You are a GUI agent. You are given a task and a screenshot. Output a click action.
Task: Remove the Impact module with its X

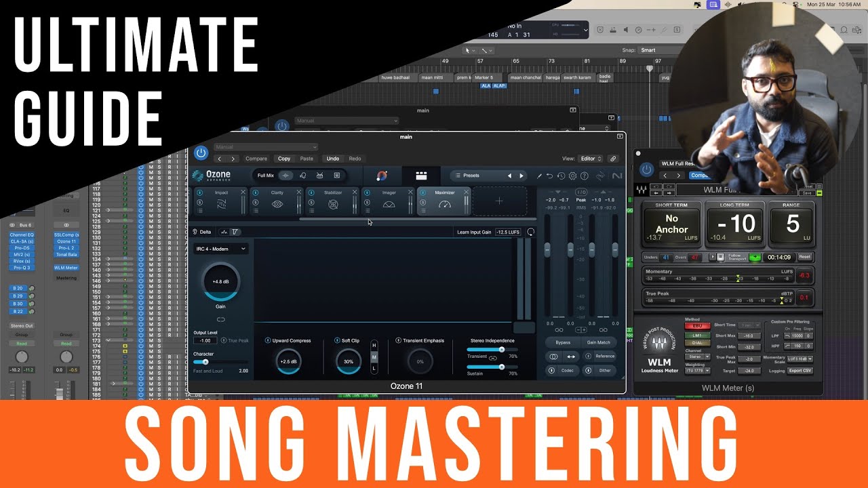(x=243, y=192)
